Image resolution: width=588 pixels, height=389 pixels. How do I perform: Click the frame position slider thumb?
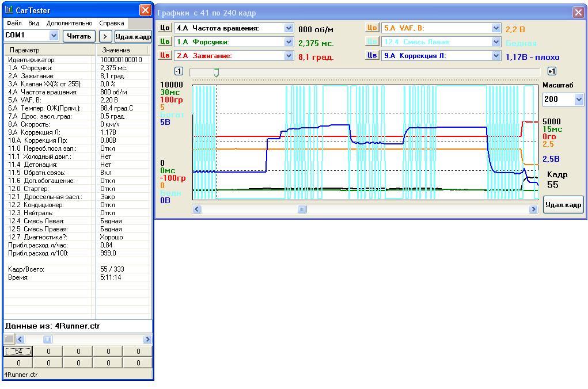(216, 72)
